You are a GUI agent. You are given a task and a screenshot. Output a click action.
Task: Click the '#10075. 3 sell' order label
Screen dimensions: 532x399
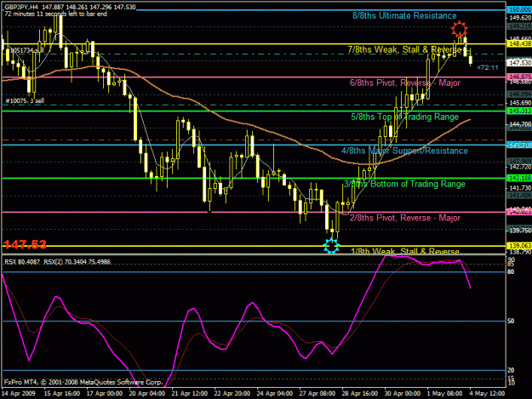[x=25, y=100]
